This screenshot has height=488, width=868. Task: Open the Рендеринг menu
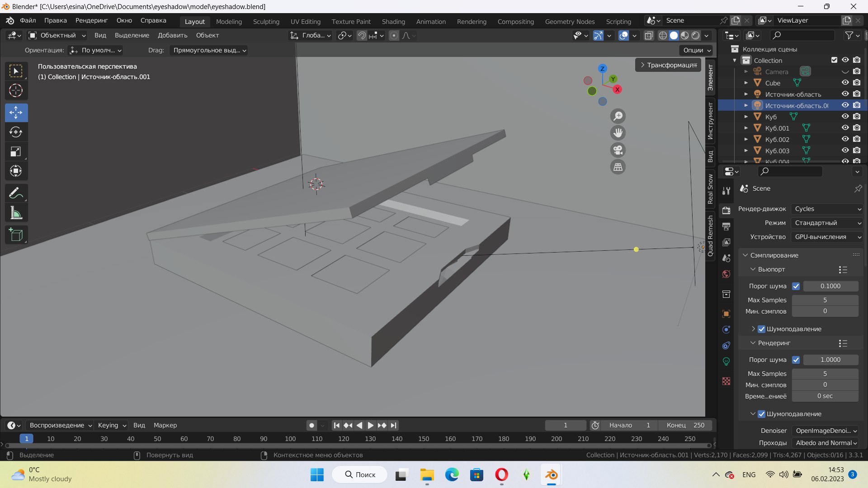point(91,20)
